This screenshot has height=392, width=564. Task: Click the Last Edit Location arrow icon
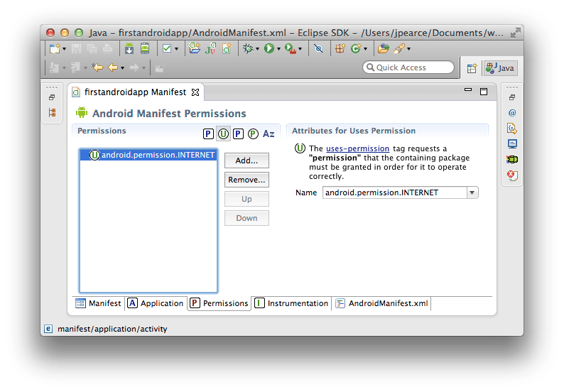click(x=97, y=67)
